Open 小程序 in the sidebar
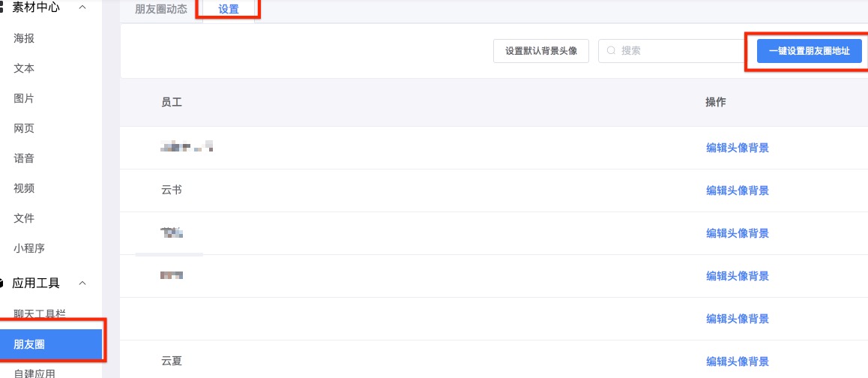Viewport: 868px width, 378px height. 29,248
